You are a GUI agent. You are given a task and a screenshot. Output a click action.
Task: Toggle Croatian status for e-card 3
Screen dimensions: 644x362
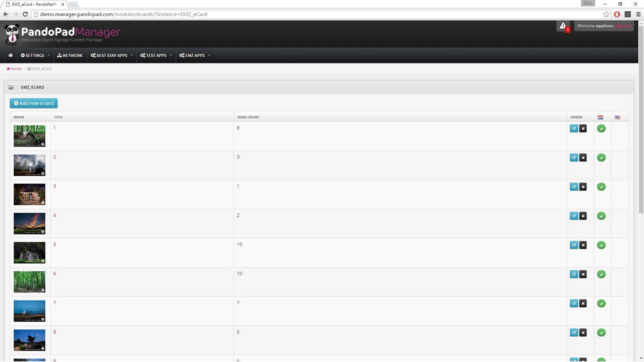click(x=601, y=187)
